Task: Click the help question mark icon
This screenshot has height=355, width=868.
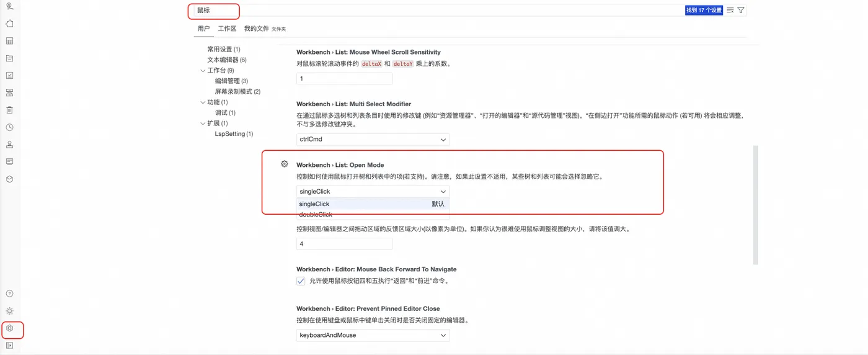Action: pos(9,294)
